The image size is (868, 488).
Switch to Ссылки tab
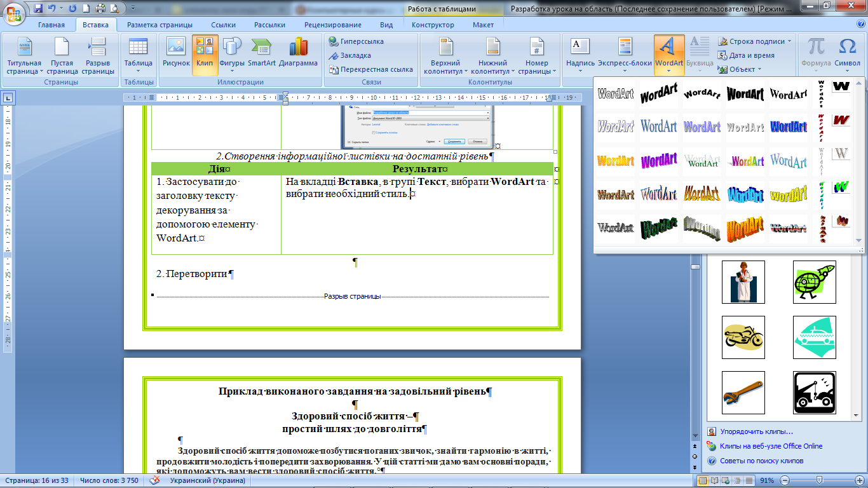tap(224, 25)
